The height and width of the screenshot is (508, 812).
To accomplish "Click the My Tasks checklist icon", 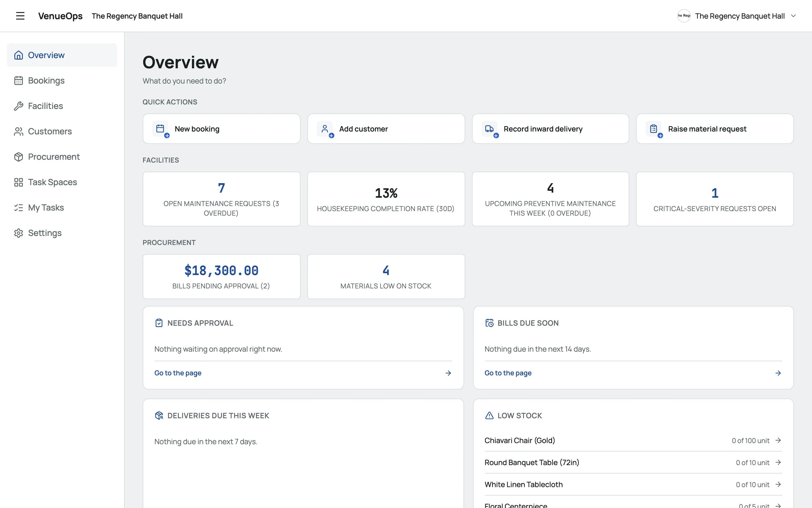I will pos(18,208).
